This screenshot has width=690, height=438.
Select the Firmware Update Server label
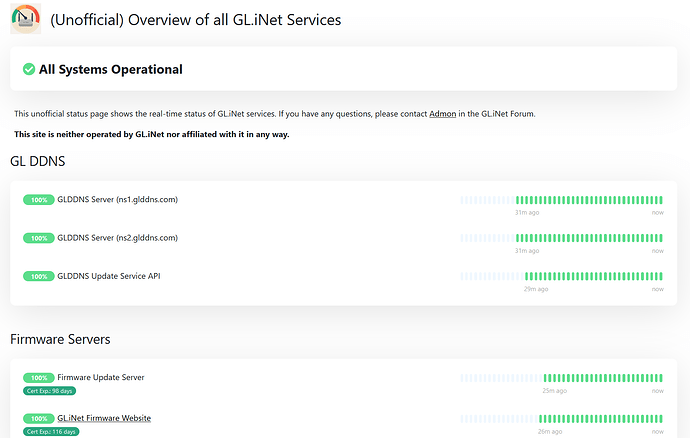(x=101, y=377)
